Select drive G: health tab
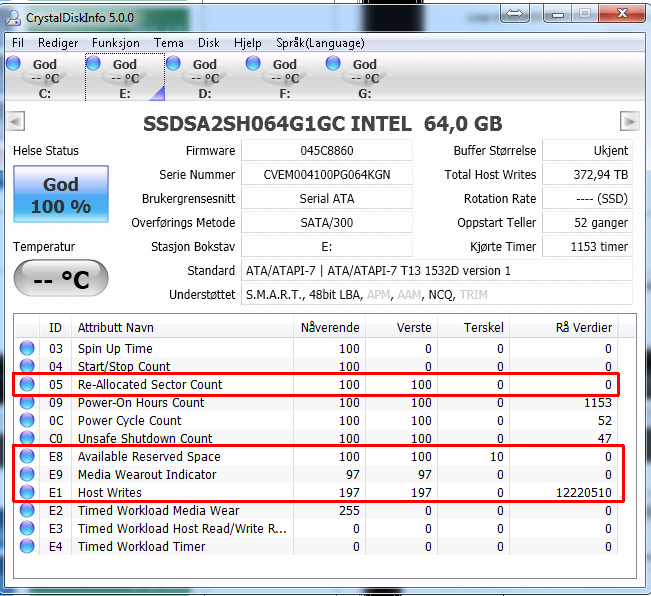Image resolution: width=651 pixels, height=596 pixels. click(x=365, y=78)
